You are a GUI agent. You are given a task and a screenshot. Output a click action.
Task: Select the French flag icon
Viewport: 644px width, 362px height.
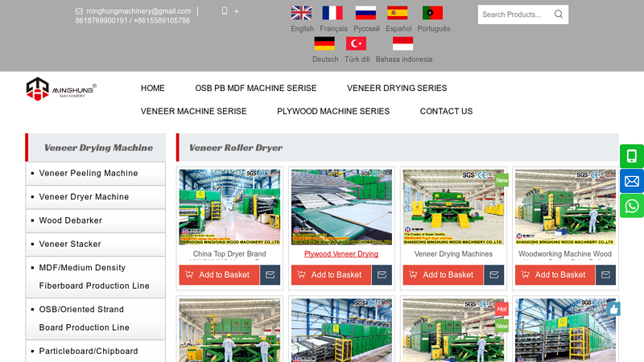coord(332,13)
